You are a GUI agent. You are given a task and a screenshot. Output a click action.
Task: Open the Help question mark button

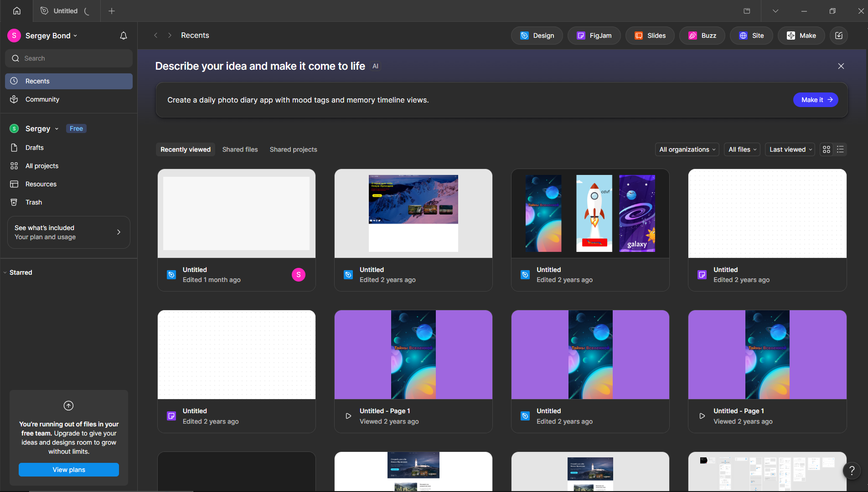[852, 471]
